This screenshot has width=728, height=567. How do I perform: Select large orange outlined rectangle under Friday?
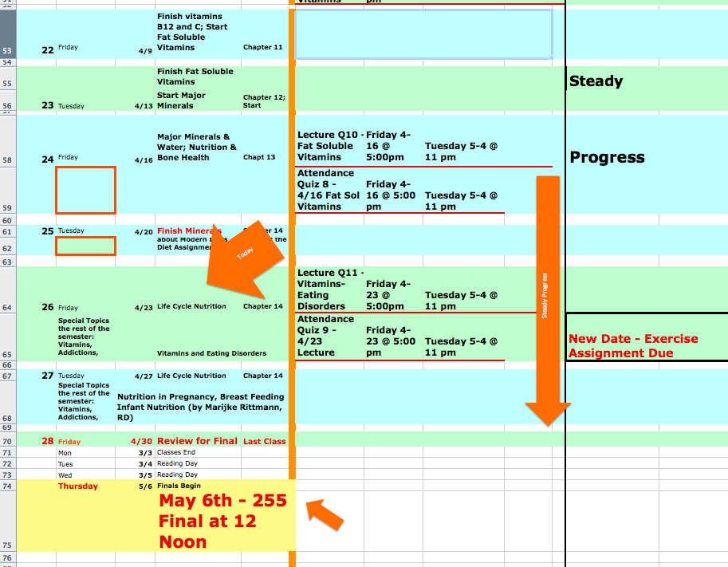(x=85, y=190)
